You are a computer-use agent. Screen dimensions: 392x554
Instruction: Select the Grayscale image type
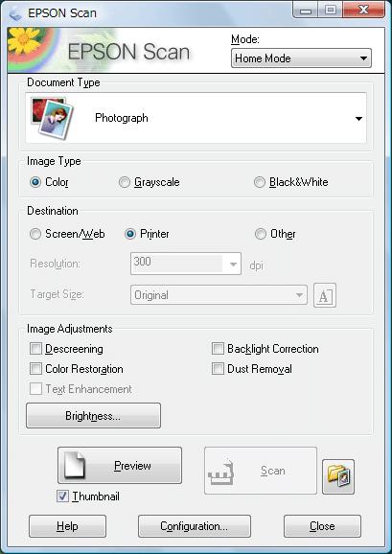125,182
